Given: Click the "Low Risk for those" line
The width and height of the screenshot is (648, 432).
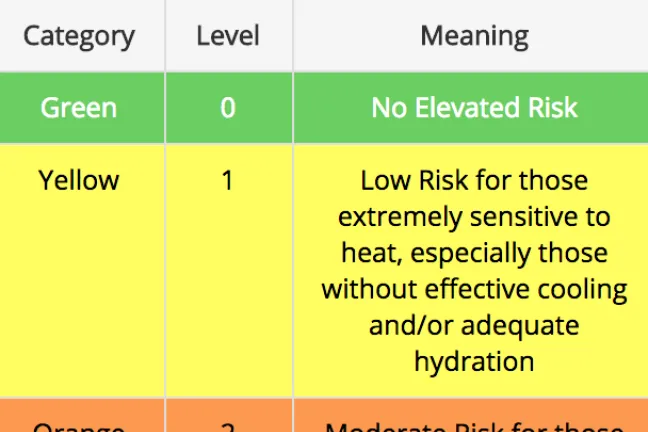Looking at the screenshot, I should tap(474, 181).
